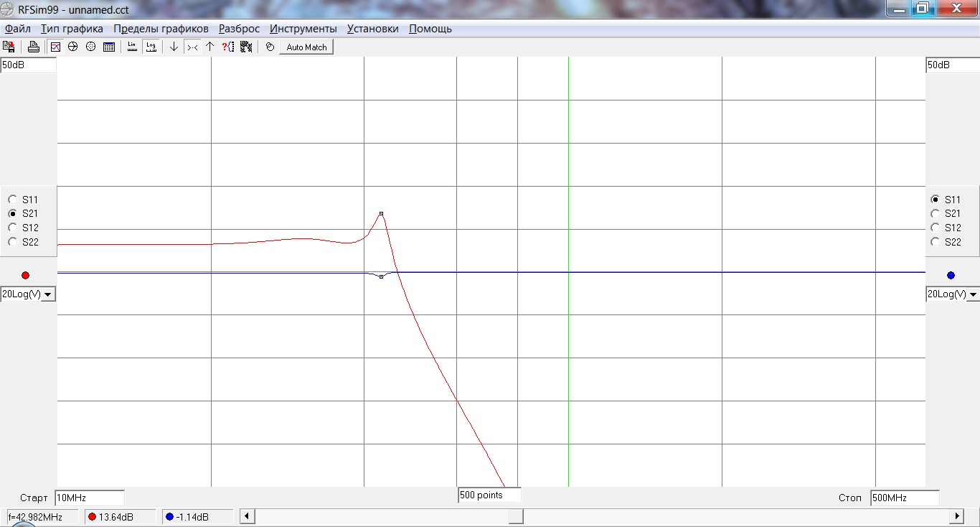Click the horizontal scrollbar thumb at the bottom
980x527 pixels.
pyautogui.click(x=516, y=516)
